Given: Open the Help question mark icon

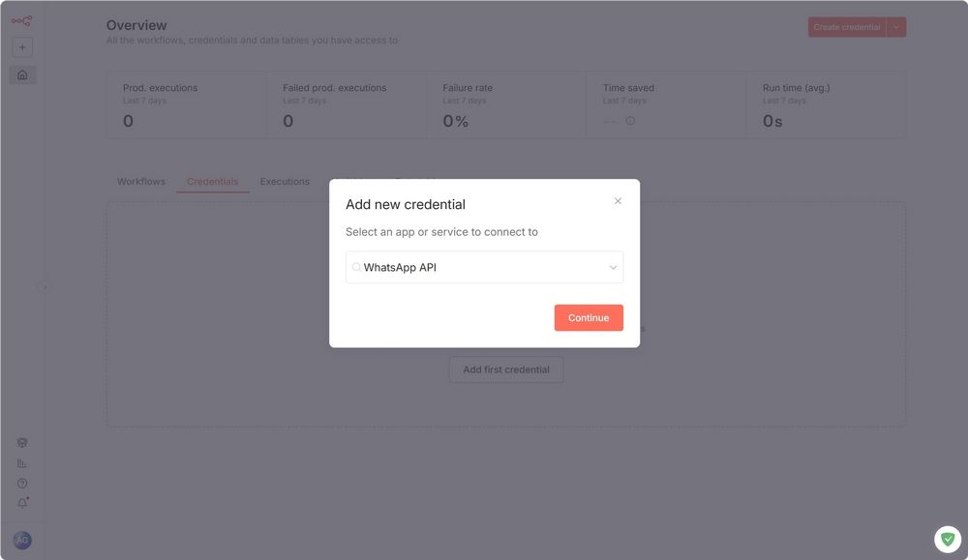Looking at the screenshot, I should (x=22, y=483).
